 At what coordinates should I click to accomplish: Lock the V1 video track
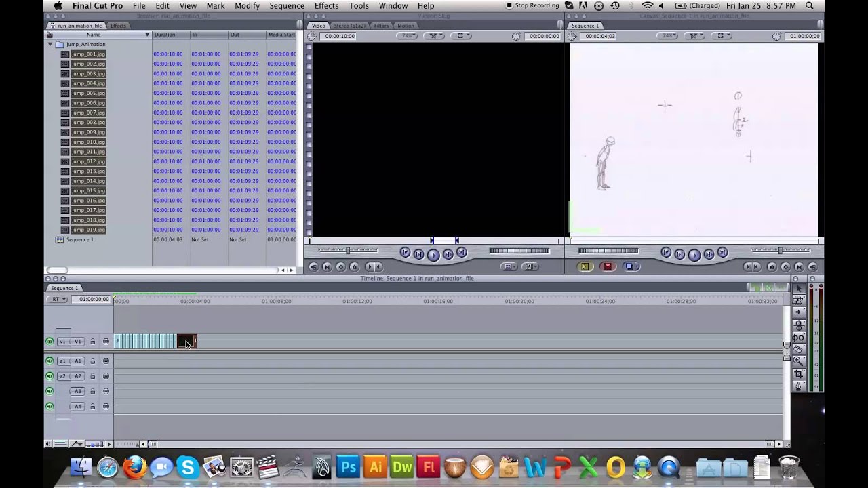coord(93,342)
